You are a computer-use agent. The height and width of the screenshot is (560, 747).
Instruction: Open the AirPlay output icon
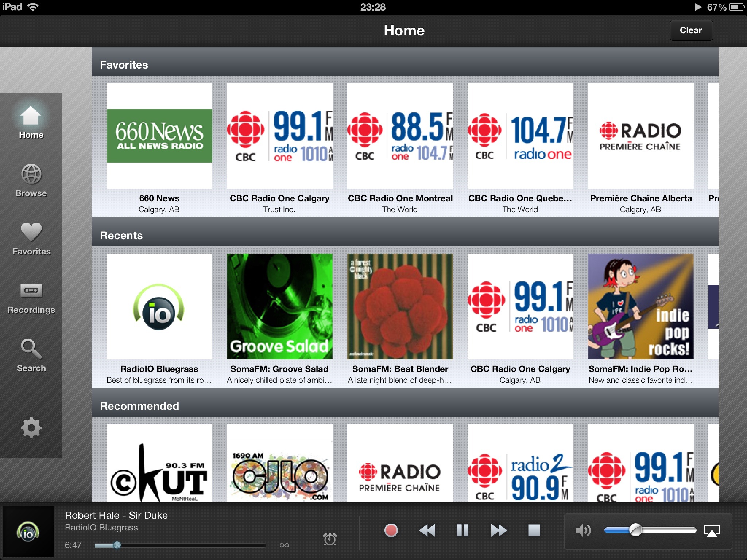pyautogui.click(x=712, y=531)
